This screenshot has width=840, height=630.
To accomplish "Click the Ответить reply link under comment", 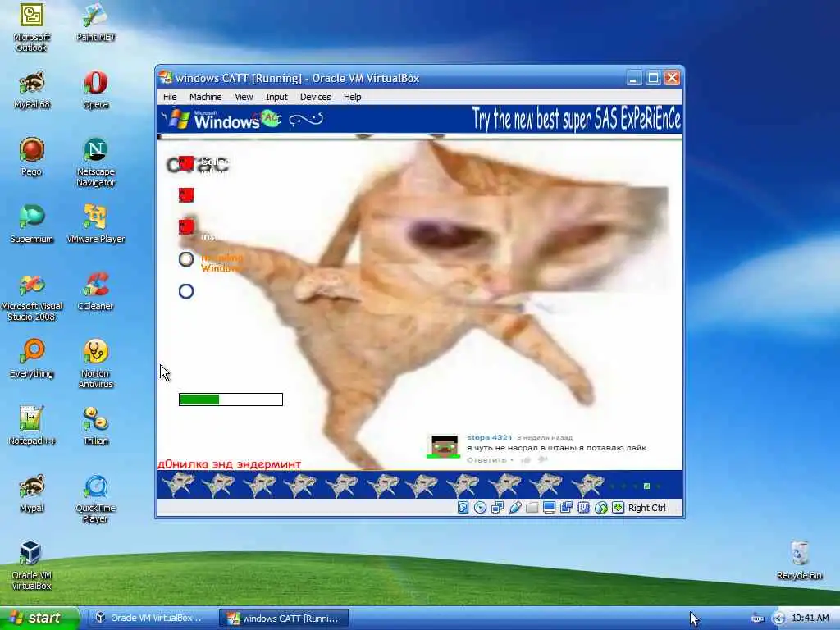I will [x=486, y=459].
